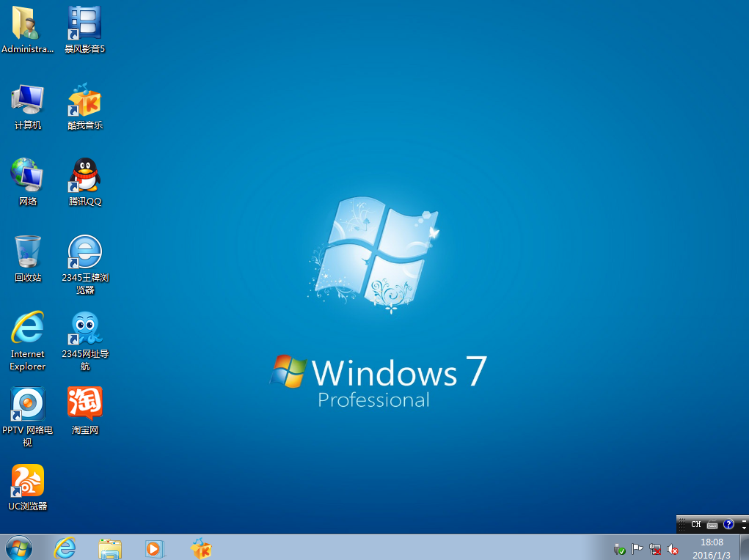The height and width of the screenshot is (560, 749).
Task: Click the disconnected network tray icon
Action: point(655,550)
